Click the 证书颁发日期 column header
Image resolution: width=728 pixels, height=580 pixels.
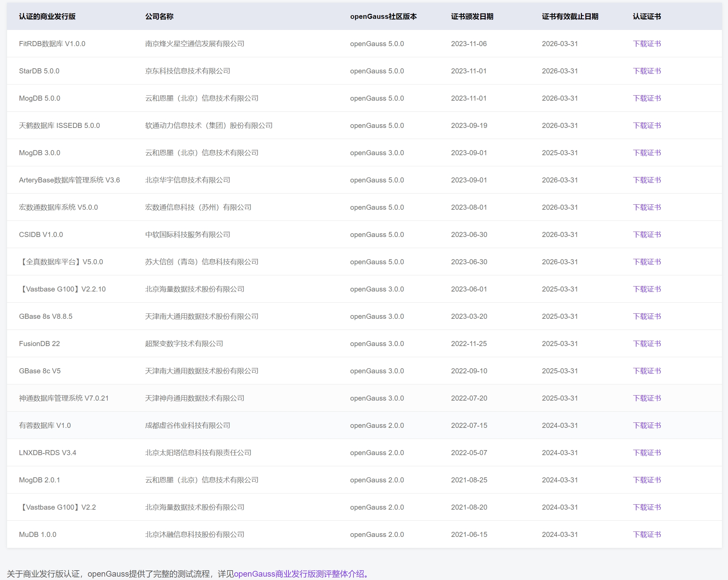pos(472,16)
